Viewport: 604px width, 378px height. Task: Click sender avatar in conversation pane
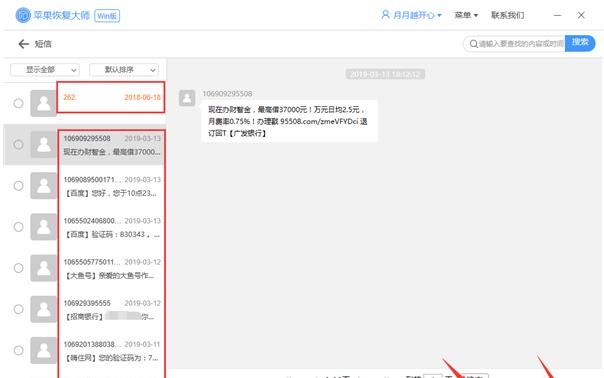pos(187,98)
